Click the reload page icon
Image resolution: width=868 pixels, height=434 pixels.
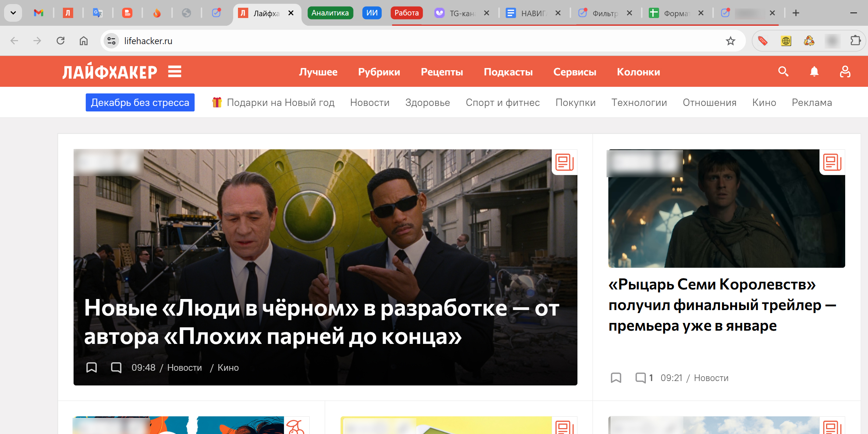(x=61, y=41)
